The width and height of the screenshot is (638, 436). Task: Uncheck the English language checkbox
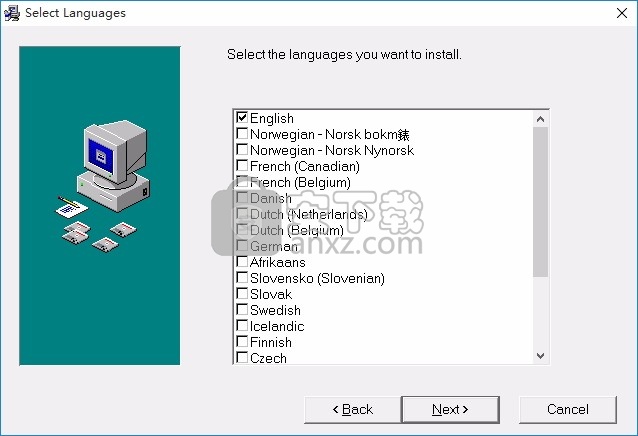[x=242, y=118]
